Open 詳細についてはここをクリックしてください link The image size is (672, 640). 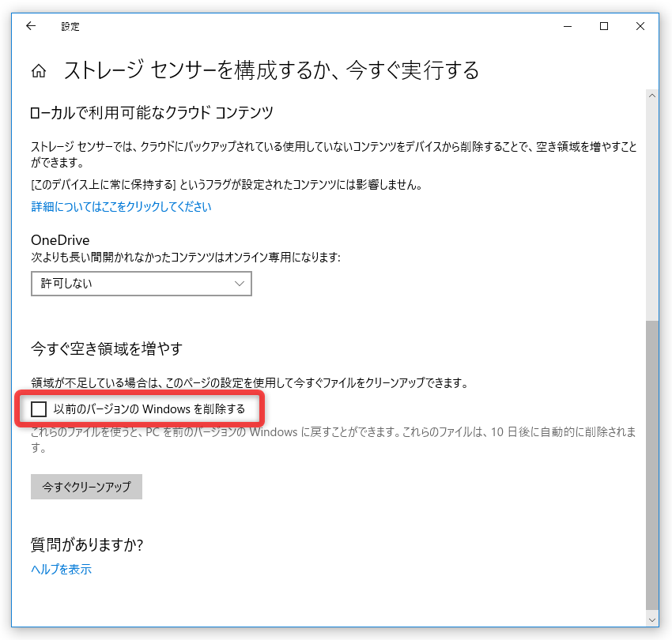pos(121,206)
